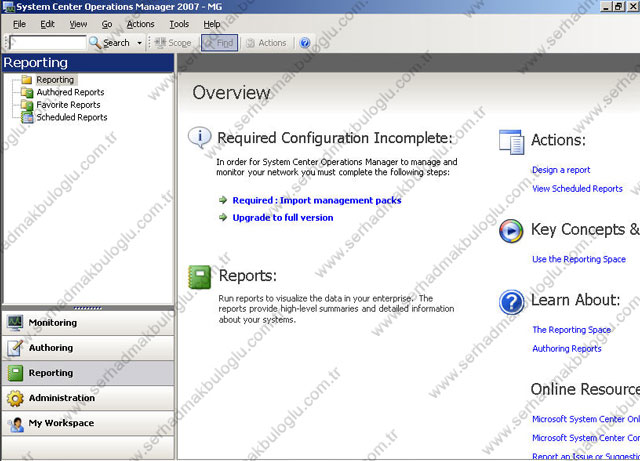Switch to Reporting workspace button
This screenshot has height=461, width=640.
88,373
